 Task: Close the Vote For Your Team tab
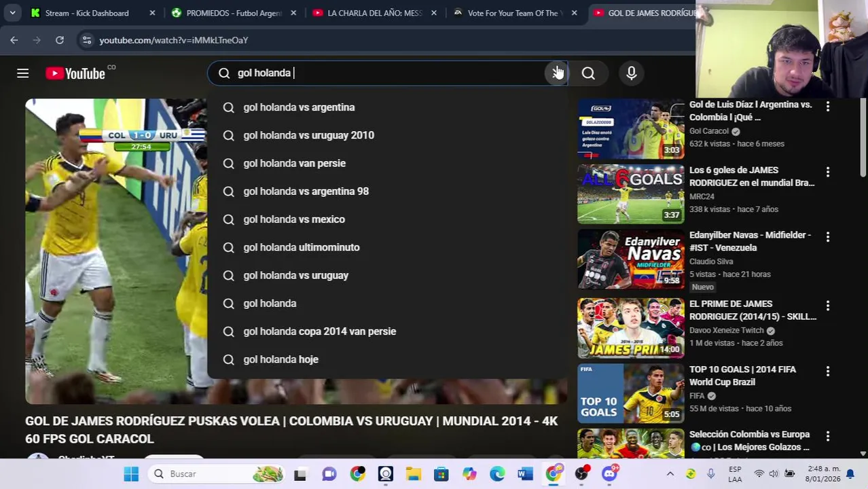pos(575,13)
